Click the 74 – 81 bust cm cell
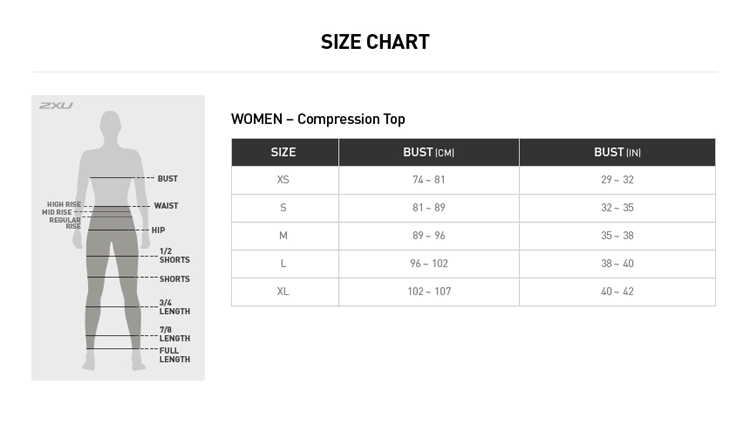Viewport: 750px width, 426px height. click(x=428, y=180)
